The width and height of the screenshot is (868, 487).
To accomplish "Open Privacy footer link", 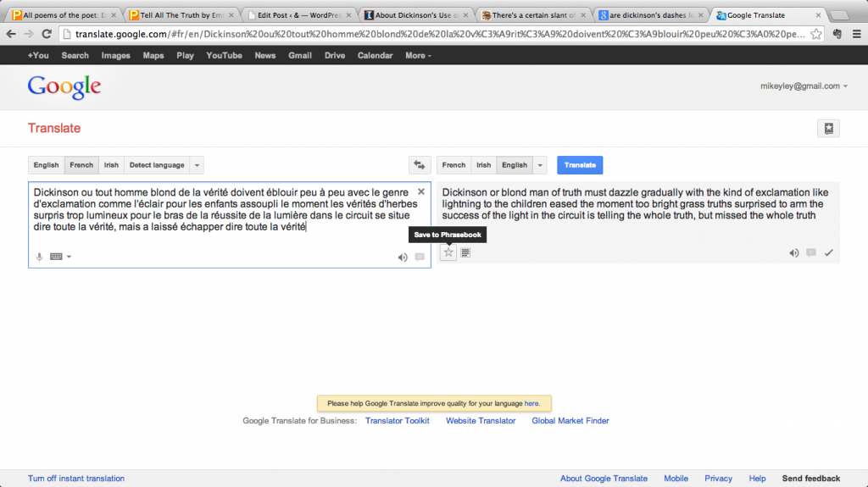I will click(718, 479).
